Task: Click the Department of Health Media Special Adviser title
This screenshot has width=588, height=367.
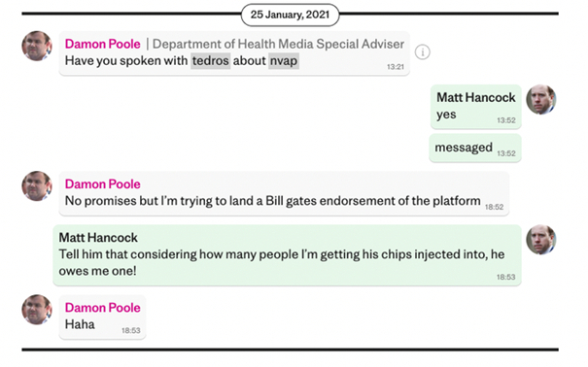Action: (x=278, y=44)
